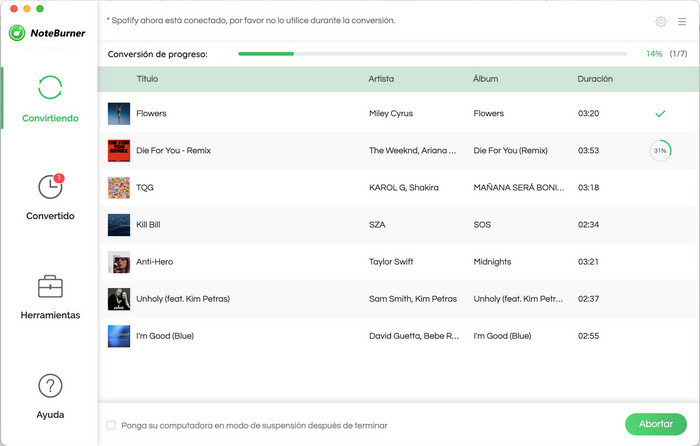
Task: Click the settings gear icon
Action: tap(661, 21)
